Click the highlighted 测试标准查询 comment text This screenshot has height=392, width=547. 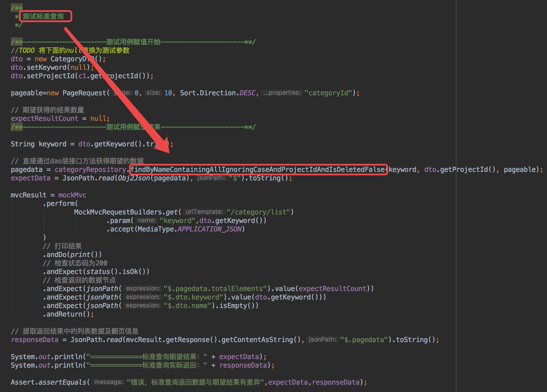click(43, 16)
